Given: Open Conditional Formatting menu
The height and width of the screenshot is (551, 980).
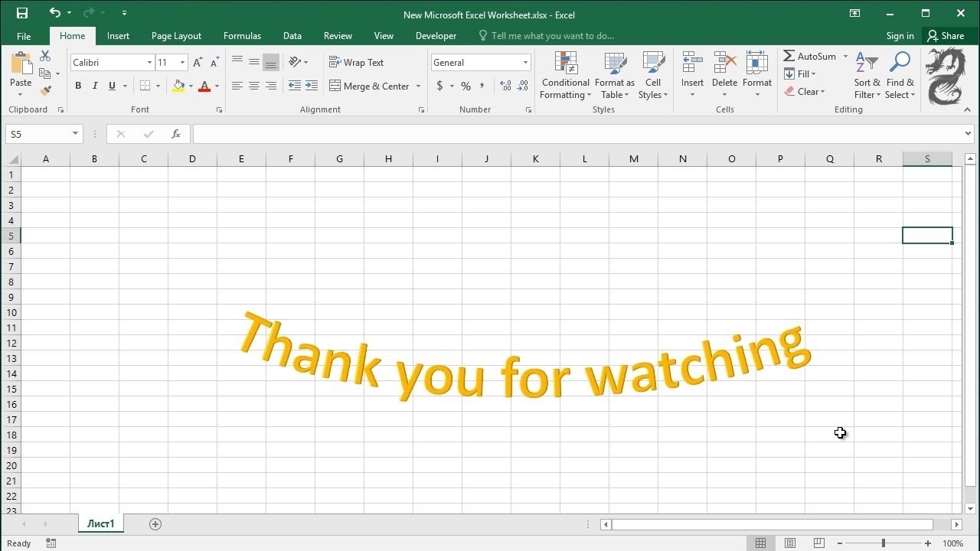Looking at the screenshot, I should point(565,75).
